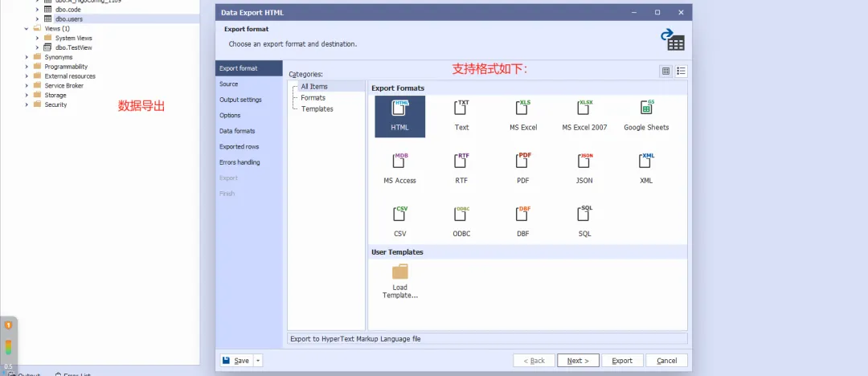The width and height of the screenshot is (868, 376).
Task: Expand the Synonyms tree node
Action: coord(27,57)
